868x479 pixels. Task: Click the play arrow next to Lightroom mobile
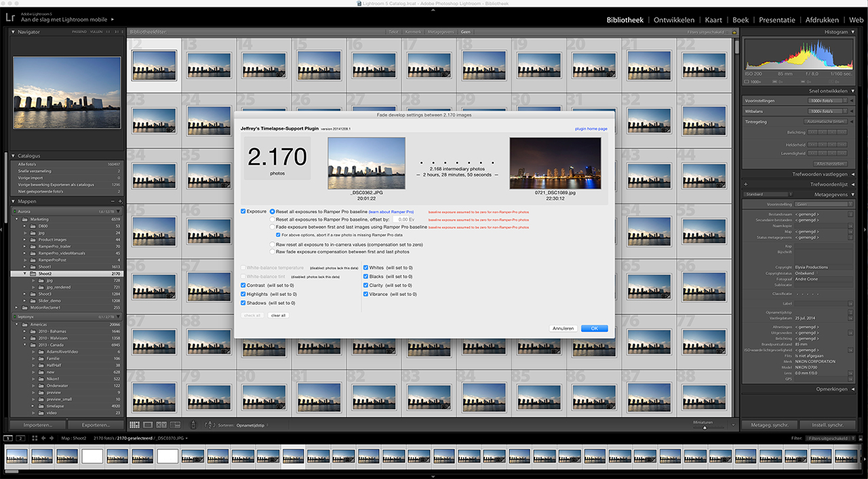(x=113, y=20)
